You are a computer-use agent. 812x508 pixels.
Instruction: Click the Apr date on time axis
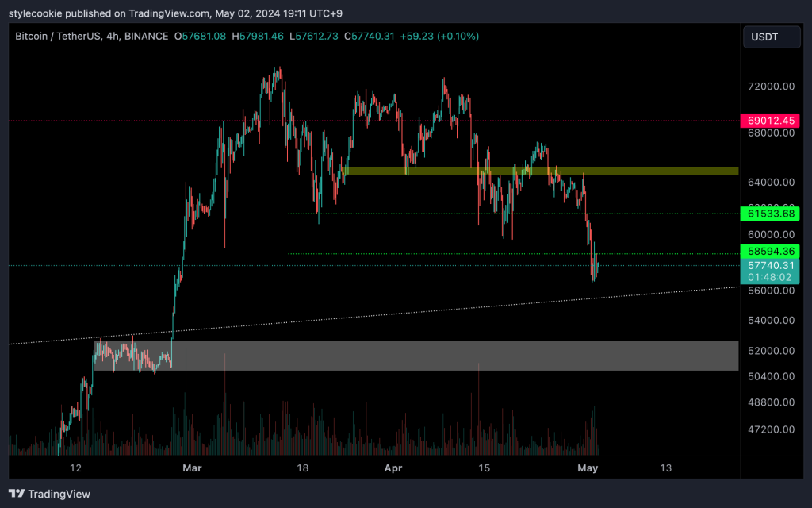tap(393, 468)
